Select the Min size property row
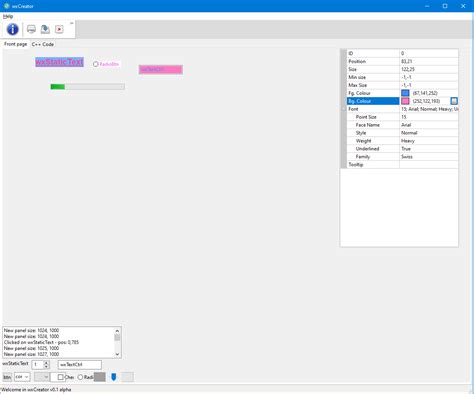 coord(403,77)
